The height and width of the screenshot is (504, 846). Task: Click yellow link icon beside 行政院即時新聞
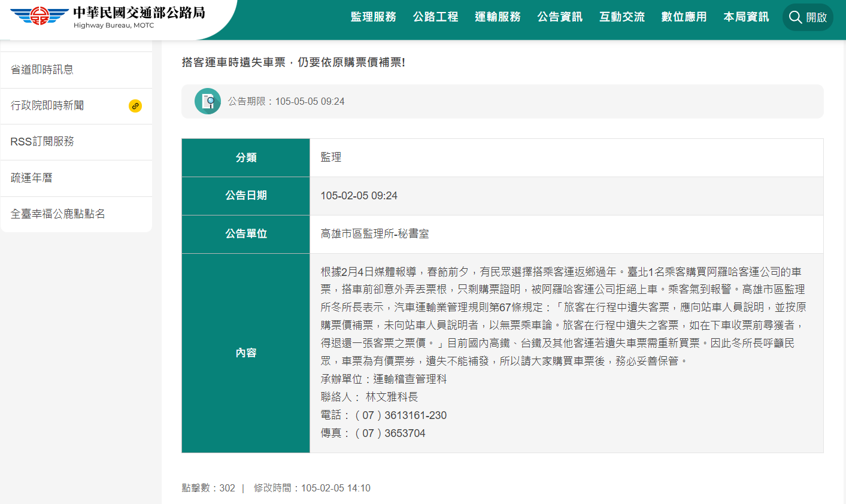pyautogui.click(x=135, y=106)
